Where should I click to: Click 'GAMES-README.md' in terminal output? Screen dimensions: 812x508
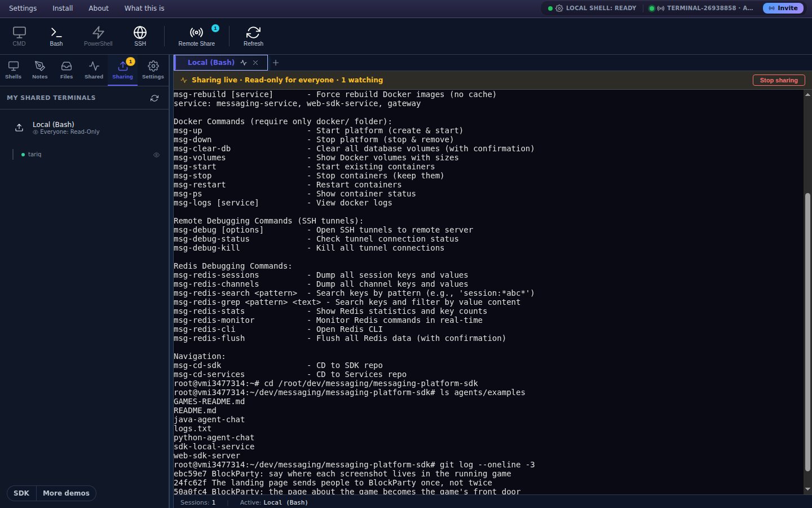coord(209,402)
